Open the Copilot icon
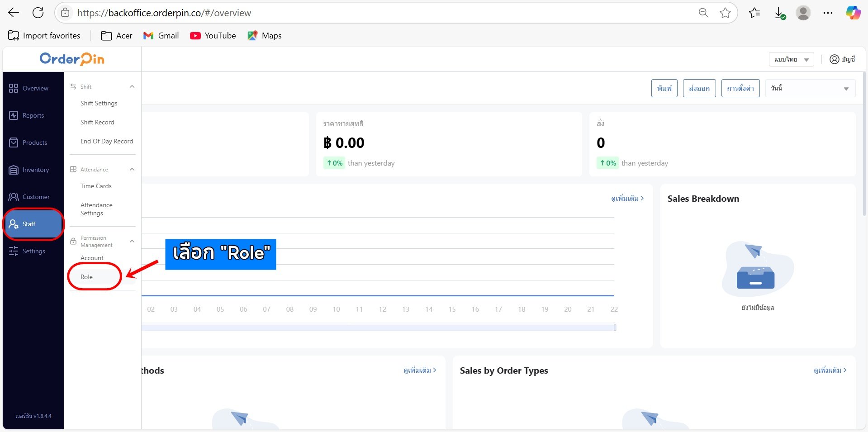 pos(853,13)
